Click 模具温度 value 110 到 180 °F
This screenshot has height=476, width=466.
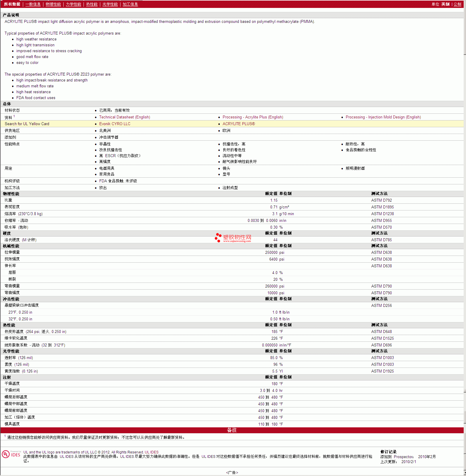[x=271, y=424]
